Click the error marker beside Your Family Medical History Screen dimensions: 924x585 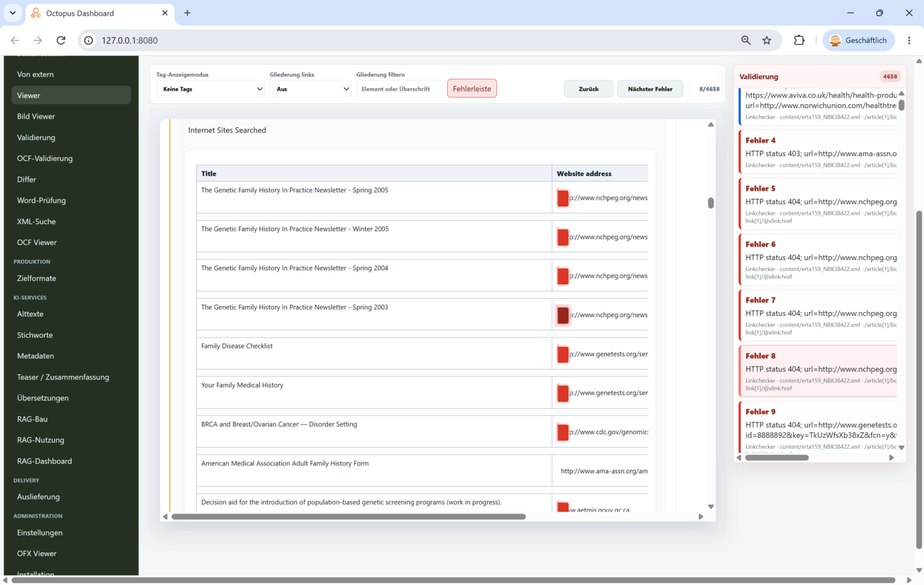pos(562,393)
